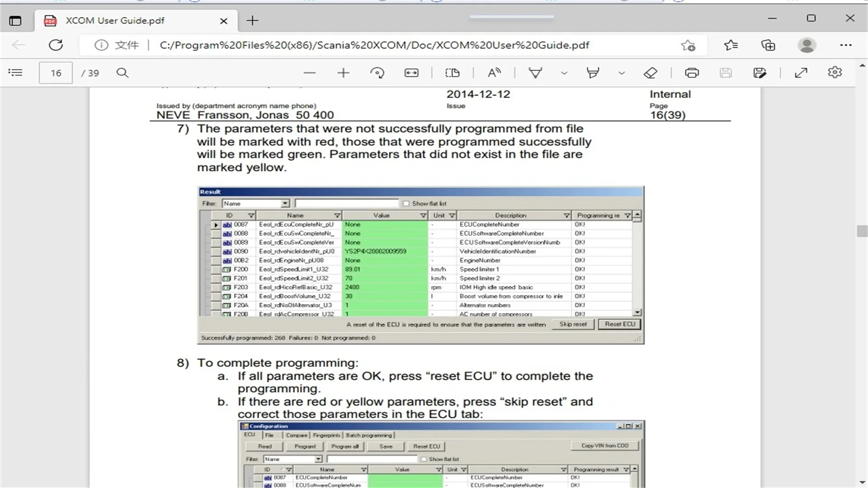Open PDF settings gear

(x=835, y=73)
